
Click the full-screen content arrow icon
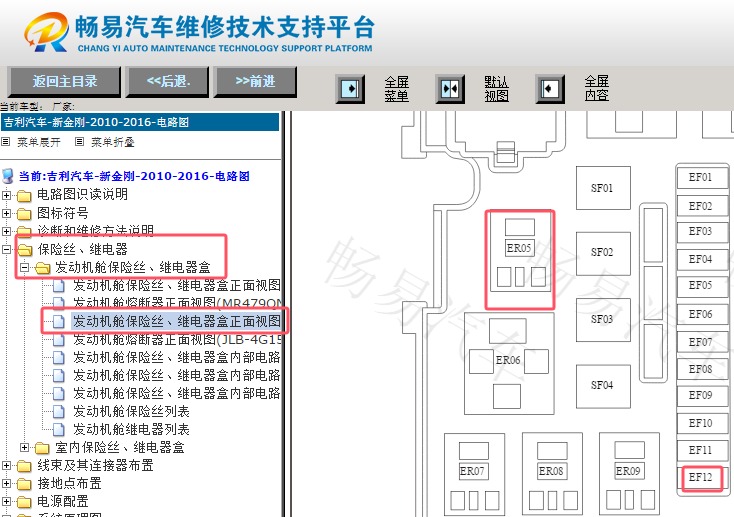(550, 89)
